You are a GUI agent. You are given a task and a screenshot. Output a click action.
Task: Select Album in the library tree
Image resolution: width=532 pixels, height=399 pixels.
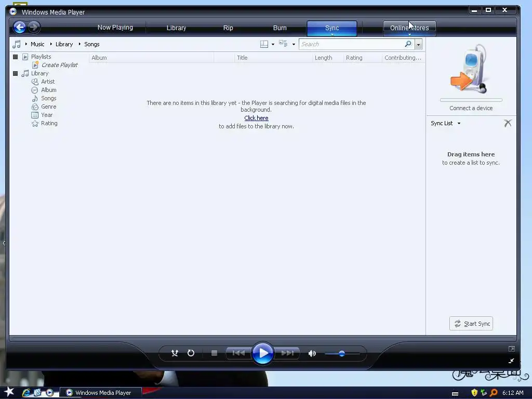[48, 90]
